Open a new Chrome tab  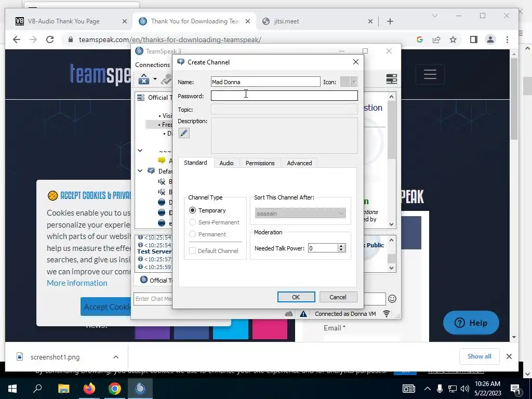click(x=390, y=21)
